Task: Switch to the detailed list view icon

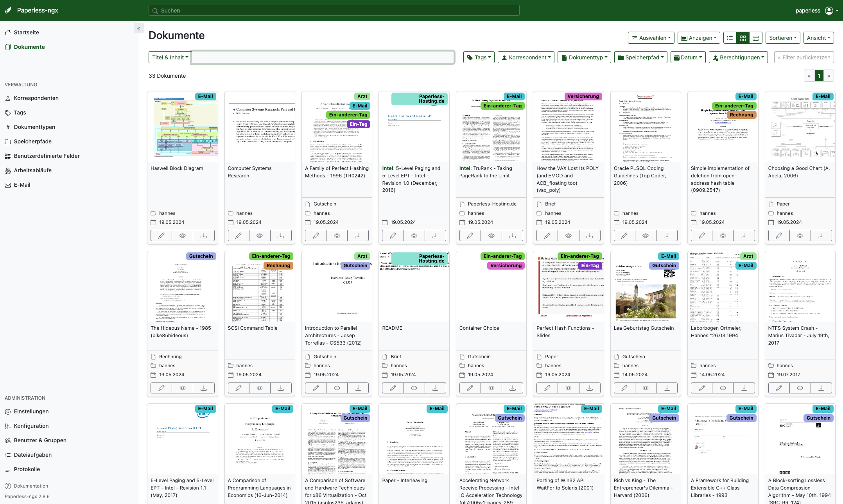Action: (x=730, y=38)
